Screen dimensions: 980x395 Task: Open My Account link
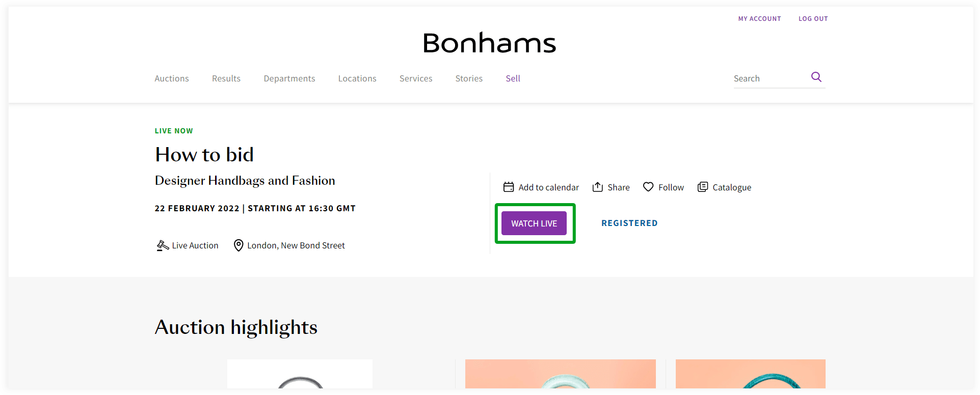coord(759,19)
